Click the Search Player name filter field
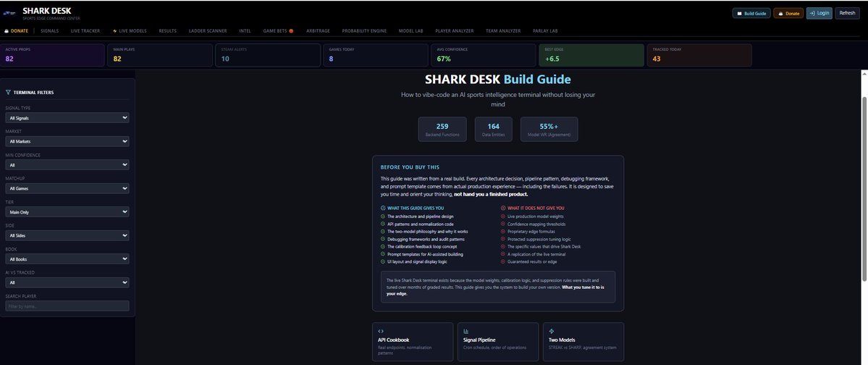Image resolution: width=868 pixels, height=365 pixels. (67, 306)
